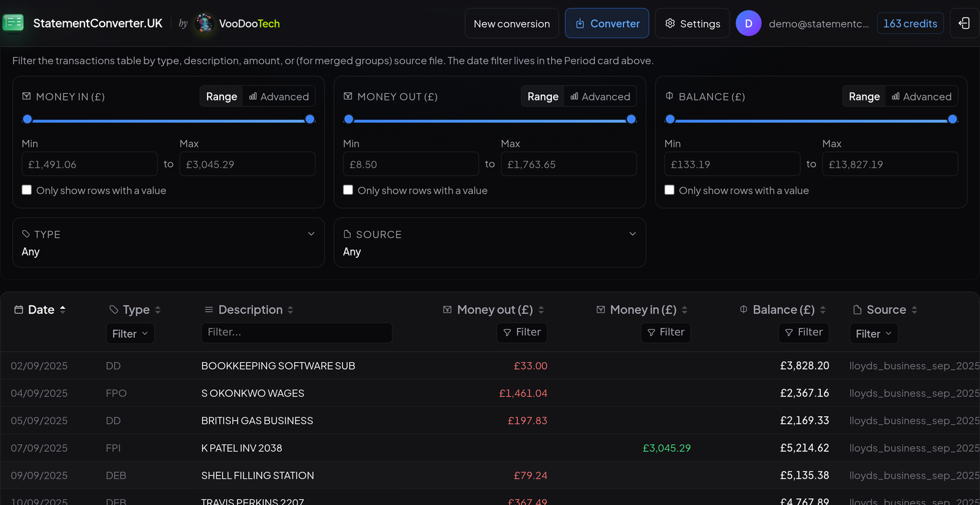The height and width of the screenshot is (505, 980).
Task: Click envelope icon in Money in header
Action: tap(601, 309)
